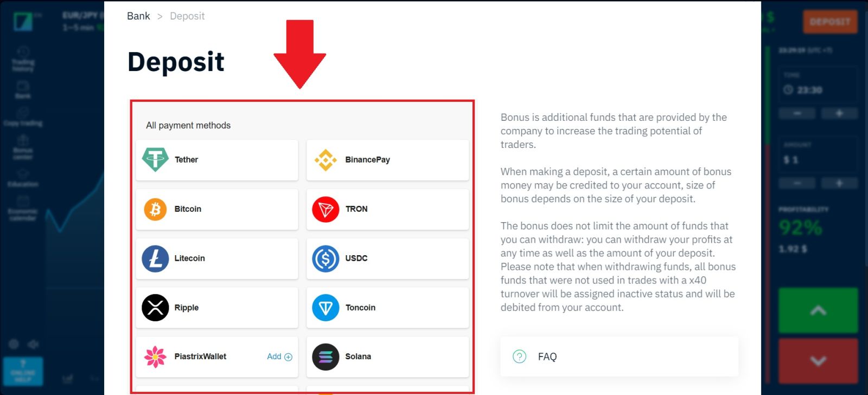Decrease the trade time with minus
The height and width of the screenshot is (395, 868).
797,113
